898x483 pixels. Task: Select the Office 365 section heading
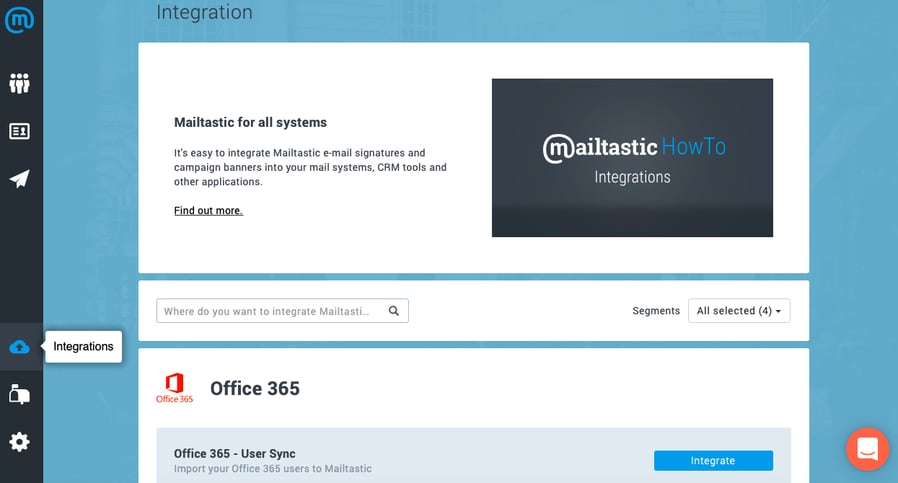tap(255, 388)
